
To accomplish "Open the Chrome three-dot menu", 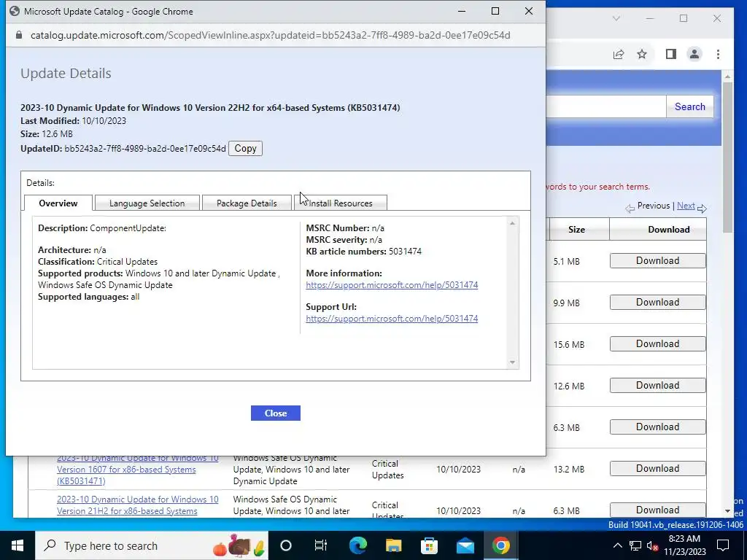I will coord(718,54).
